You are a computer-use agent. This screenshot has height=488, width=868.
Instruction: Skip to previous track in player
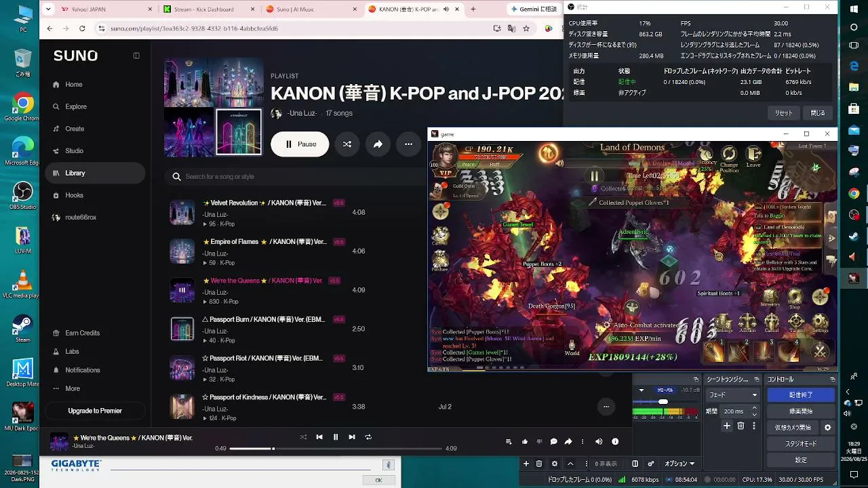tap(319, 437)
